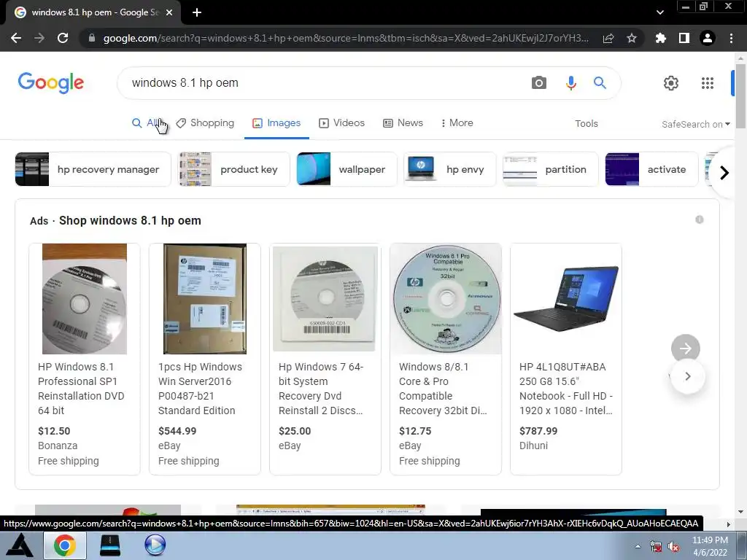This screenshot has width=747, height=560.
Task: Click the Bonanza seller name
Action: (x=58, y=446)
